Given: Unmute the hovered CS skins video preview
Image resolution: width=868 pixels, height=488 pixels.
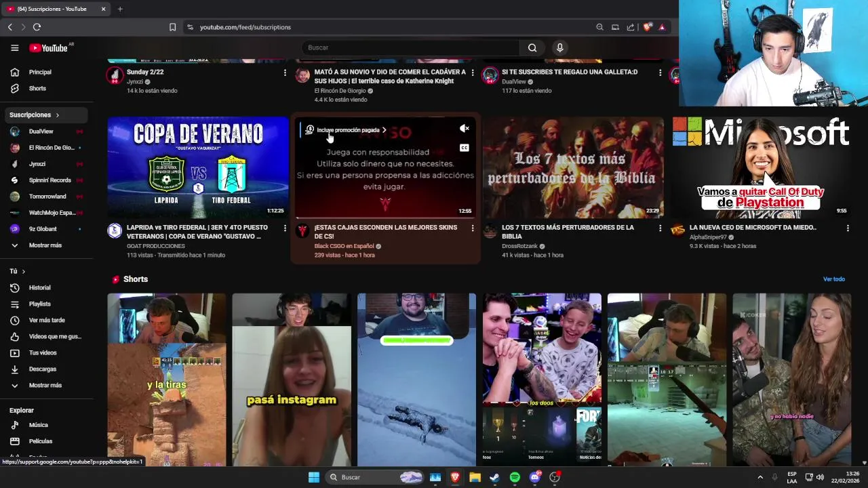Looking at the screenshot, I should (465, 128).
